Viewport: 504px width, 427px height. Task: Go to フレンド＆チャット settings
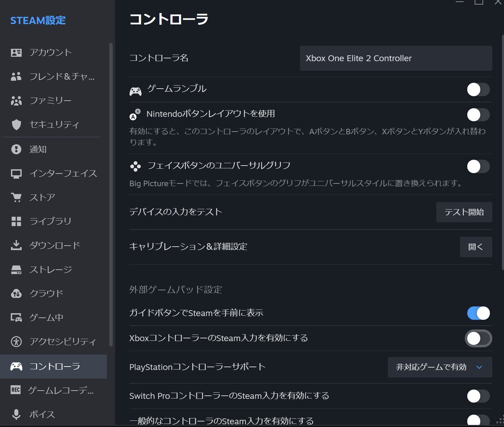pos(53,76)
